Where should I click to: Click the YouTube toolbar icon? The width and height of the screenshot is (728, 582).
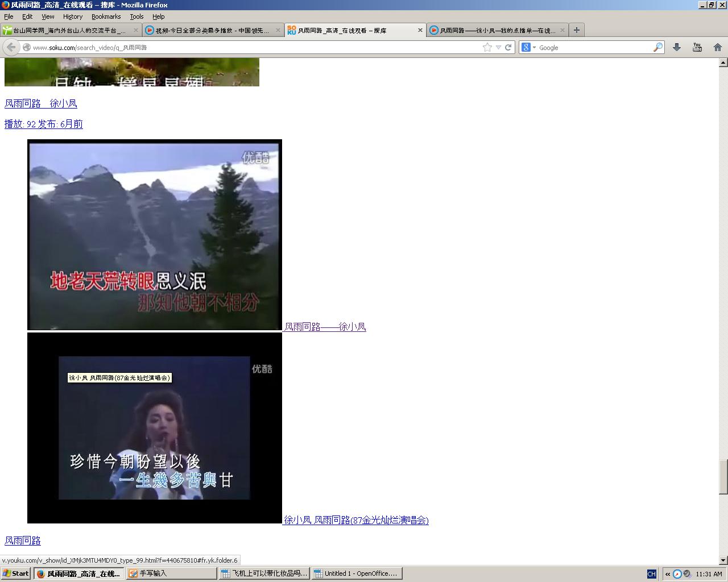[697, 48]
